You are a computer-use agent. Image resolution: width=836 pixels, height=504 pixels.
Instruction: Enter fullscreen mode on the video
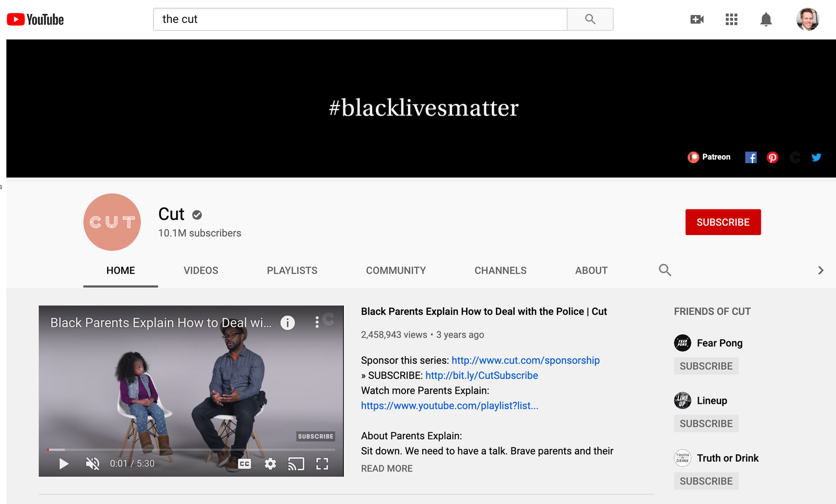point(322,464)
